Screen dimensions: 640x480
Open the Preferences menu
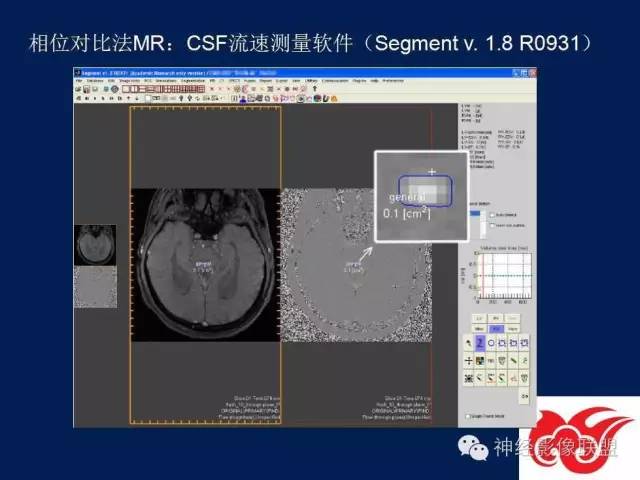(x=393, y=81)
